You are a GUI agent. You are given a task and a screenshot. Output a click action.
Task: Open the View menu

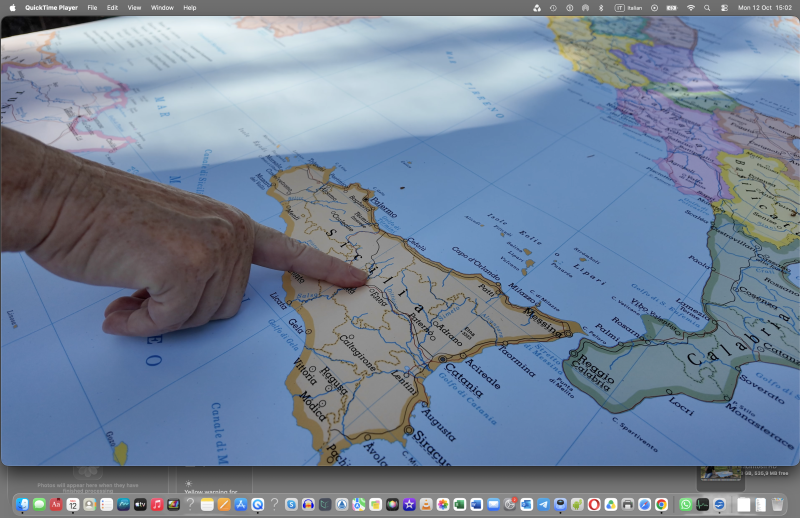(134, 8)
